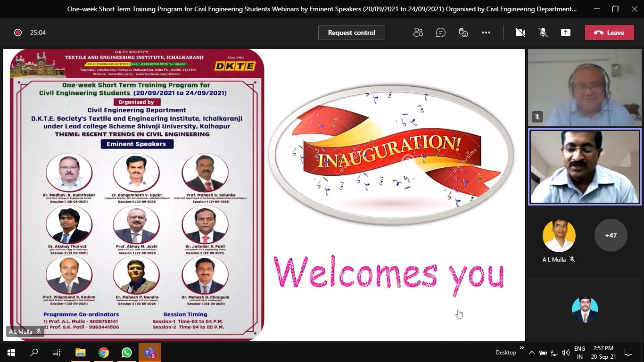Image resolution: width=644 pixels, height=362 pixels.
Task: Open File Explorer from the taskbar
Action: click(80, 352)
